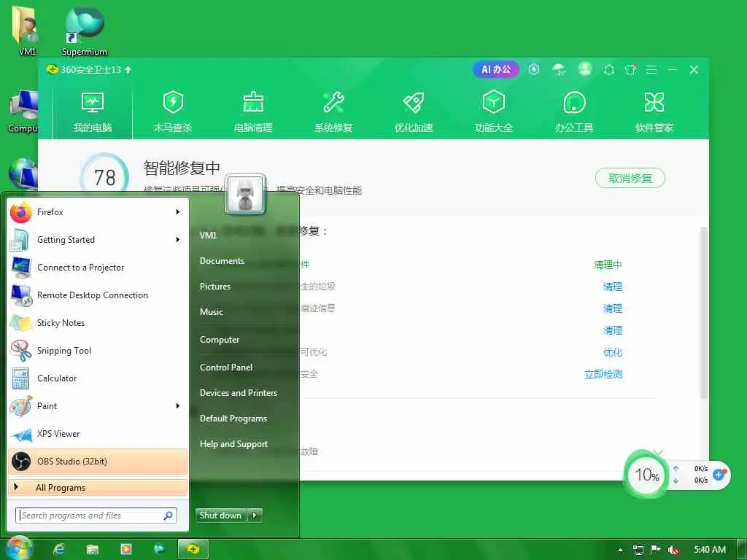Launch OBS Studio (32bit)

click(x=98, y=462)
